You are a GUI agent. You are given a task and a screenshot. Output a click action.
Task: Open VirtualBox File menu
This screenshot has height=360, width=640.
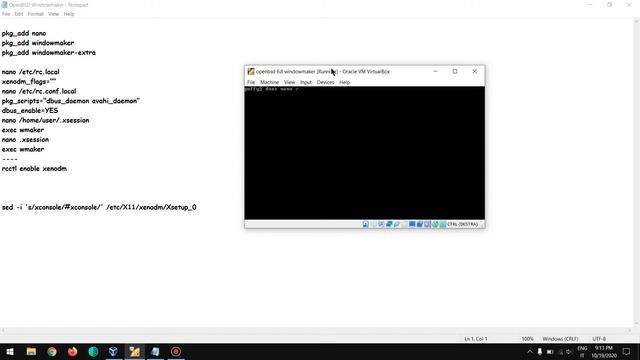pos(251,82)
